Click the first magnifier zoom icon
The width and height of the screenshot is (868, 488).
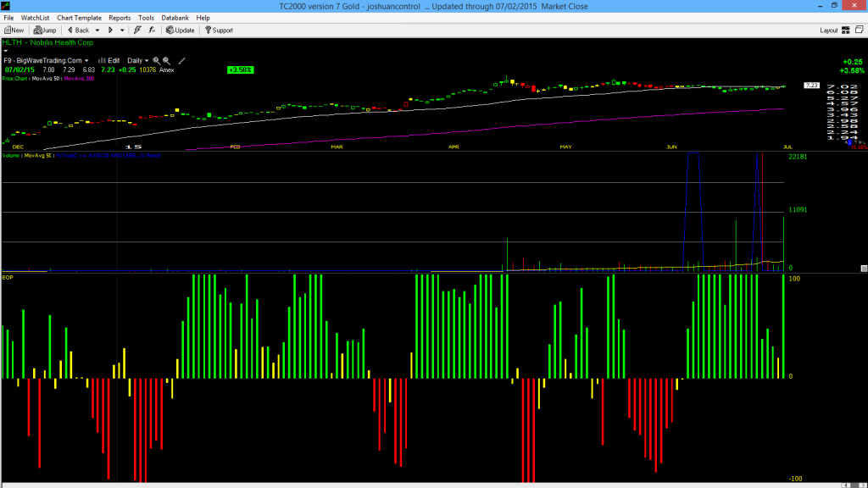pyautogui.click(x=156, y=61)
